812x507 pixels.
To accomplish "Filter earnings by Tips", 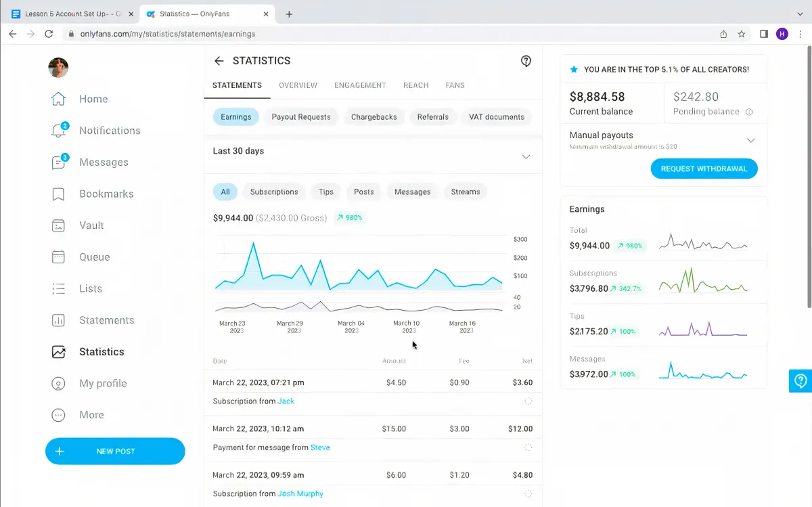I will 326,192.
